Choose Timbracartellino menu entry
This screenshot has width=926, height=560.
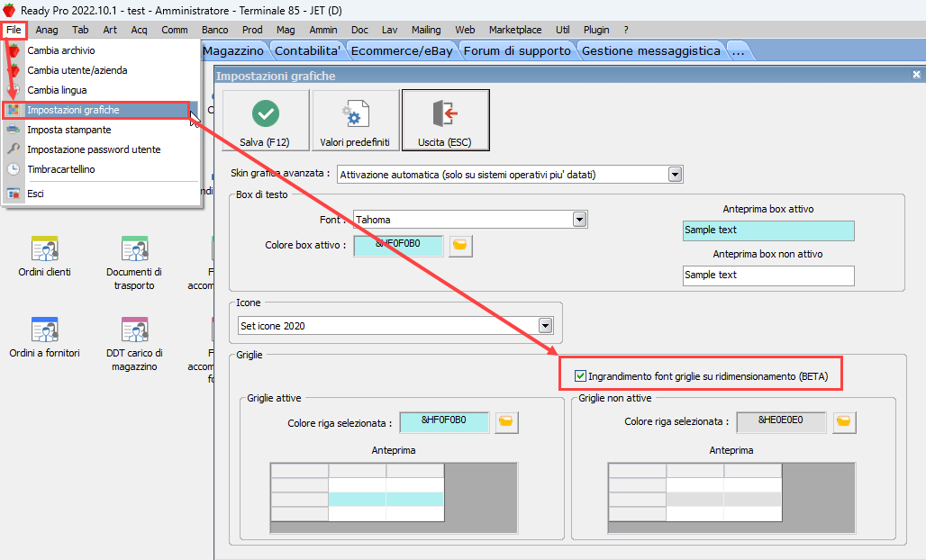(102, 169)
